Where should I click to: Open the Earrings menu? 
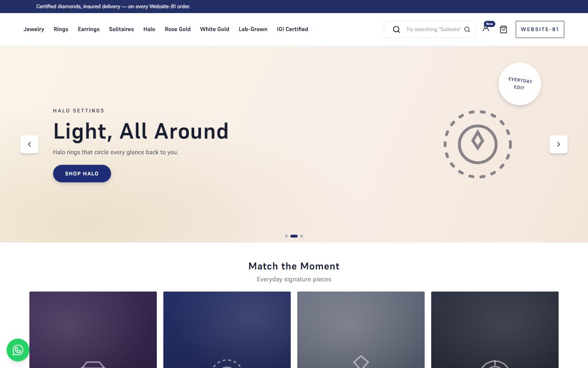[x=89, y=29]
